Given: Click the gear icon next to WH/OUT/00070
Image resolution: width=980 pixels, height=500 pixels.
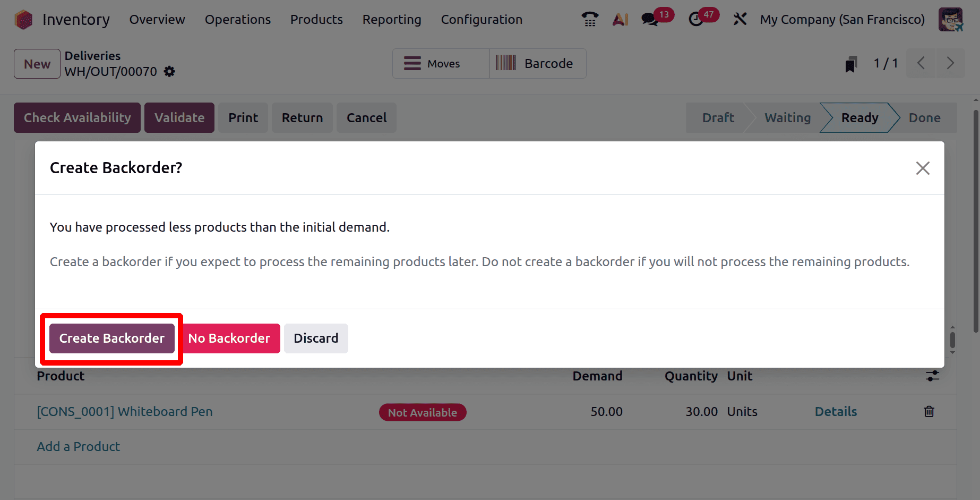Looking at the screenshot, I should click(169, 72).
